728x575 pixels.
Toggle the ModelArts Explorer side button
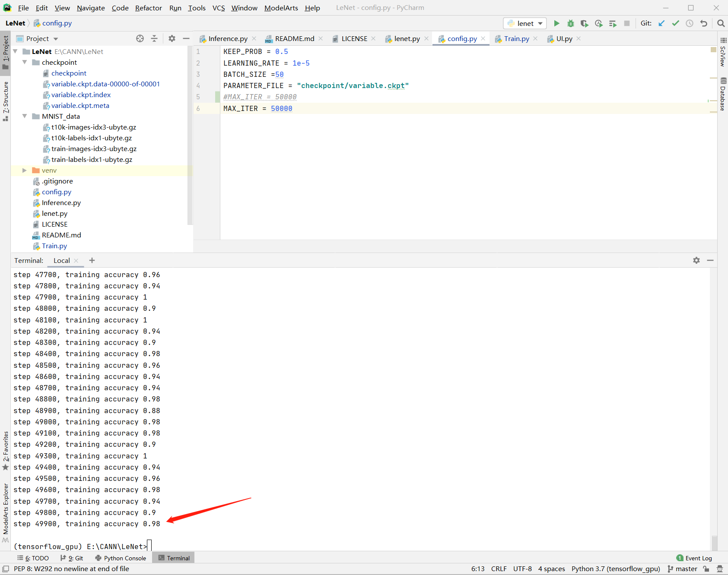(x=6, y=512)
